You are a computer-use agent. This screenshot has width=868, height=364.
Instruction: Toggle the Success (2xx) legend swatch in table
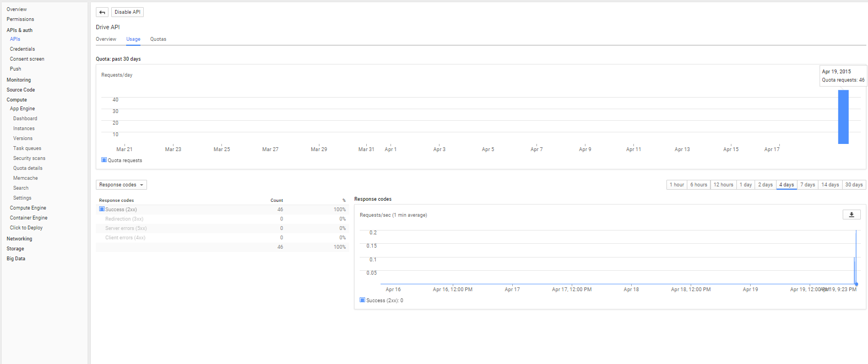[102, 209]
